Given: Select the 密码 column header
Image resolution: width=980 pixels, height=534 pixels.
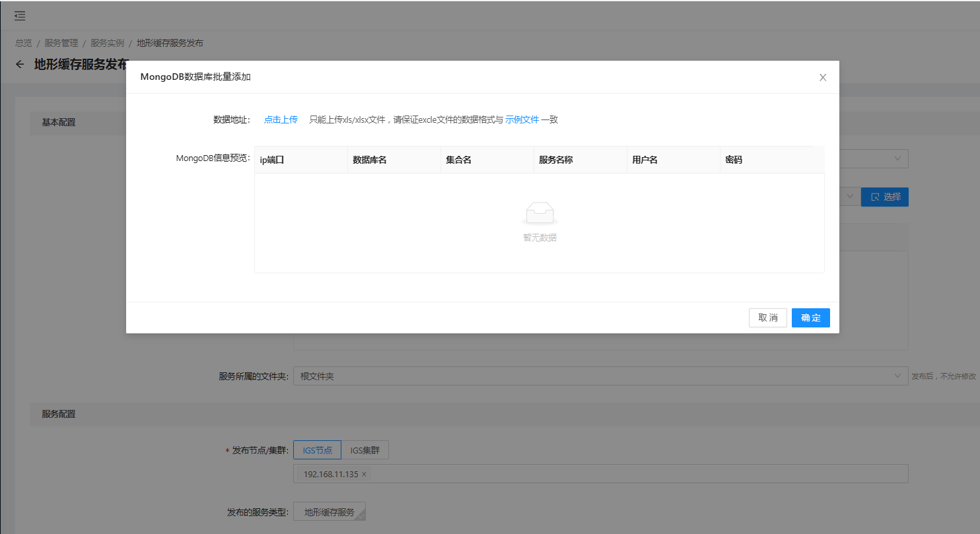Looking at the screenshot, I should pyautogui.click(x=772, y=160).
